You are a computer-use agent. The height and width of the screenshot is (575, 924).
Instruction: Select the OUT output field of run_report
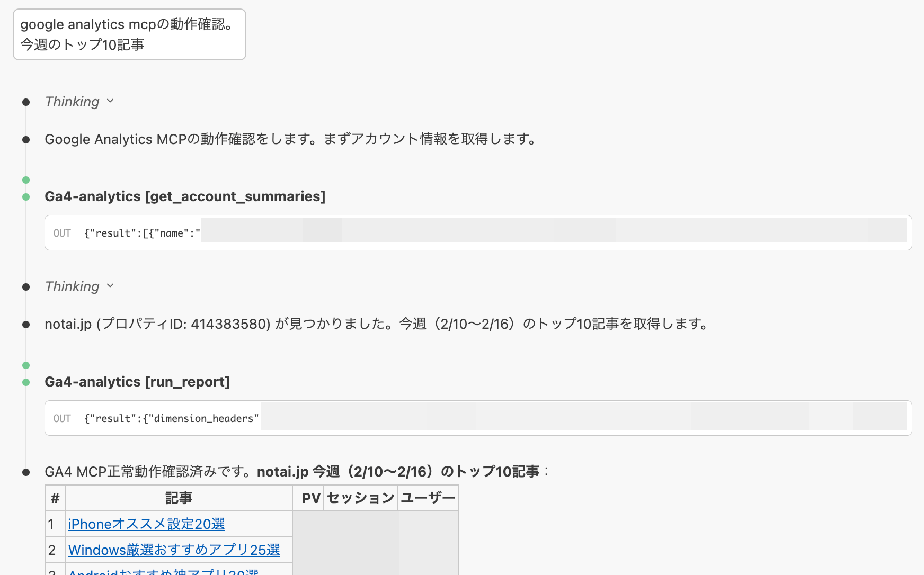point(477,418)
